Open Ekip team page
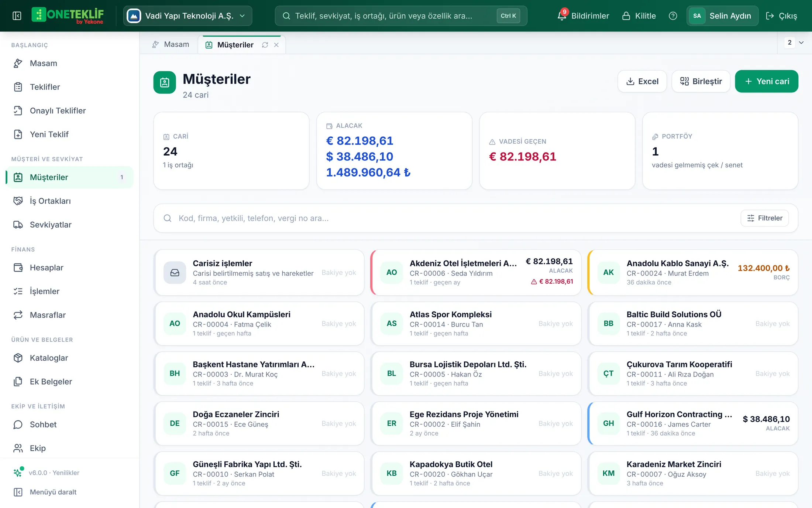 click(x=69, y=448)
